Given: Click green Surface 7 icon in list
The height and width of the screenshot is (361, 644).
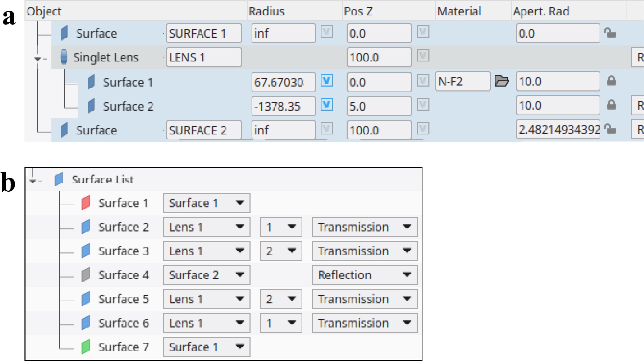Looking at the screenshot, I should (x=86, y=347).
